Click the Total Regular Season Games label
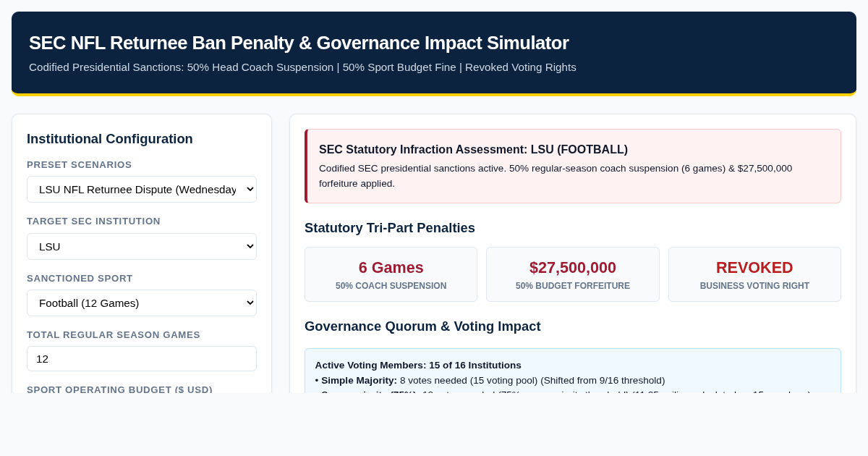The image size is (868, 456). point(114,334)
